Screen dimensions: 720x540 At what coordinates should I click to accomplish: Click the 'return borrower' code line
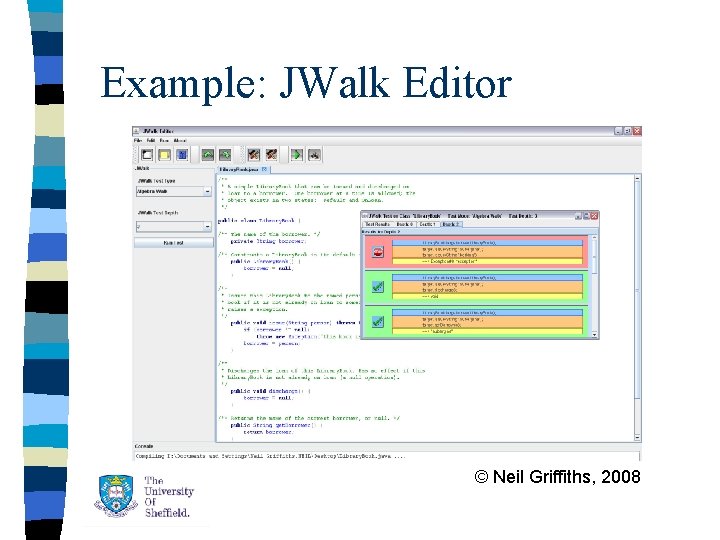point(268,432)
